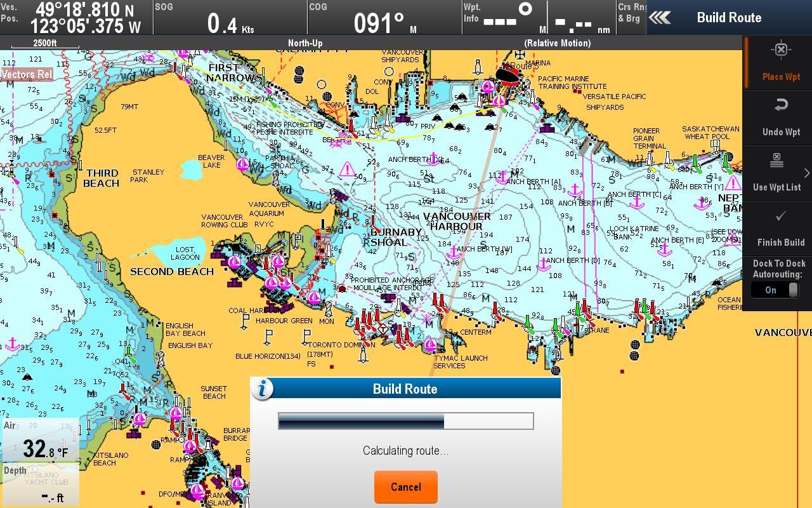This screenshot has height=508, width=812.
Task: Cancel the route calculation
Action: [405, 487]
